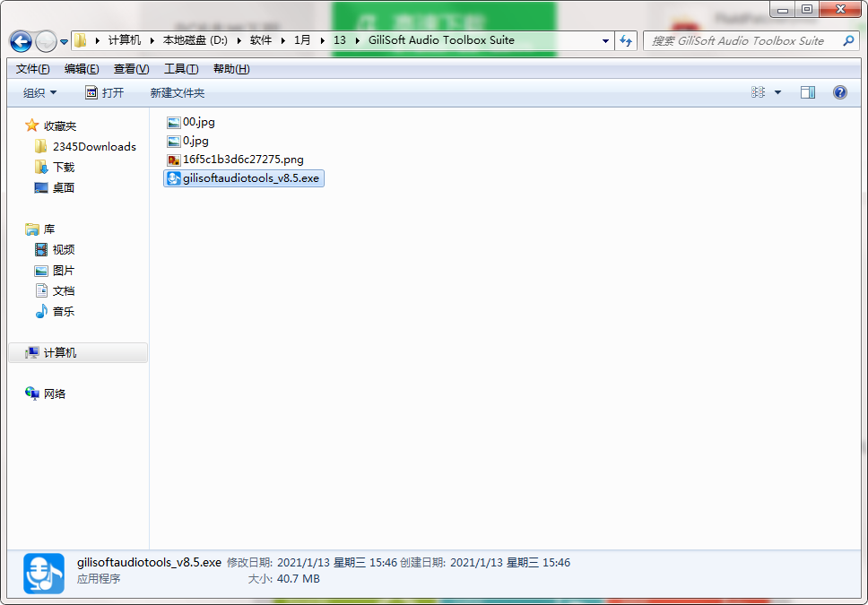Open the 查看(V) menu
868x605 pixels.
click(x=131, y=69)
